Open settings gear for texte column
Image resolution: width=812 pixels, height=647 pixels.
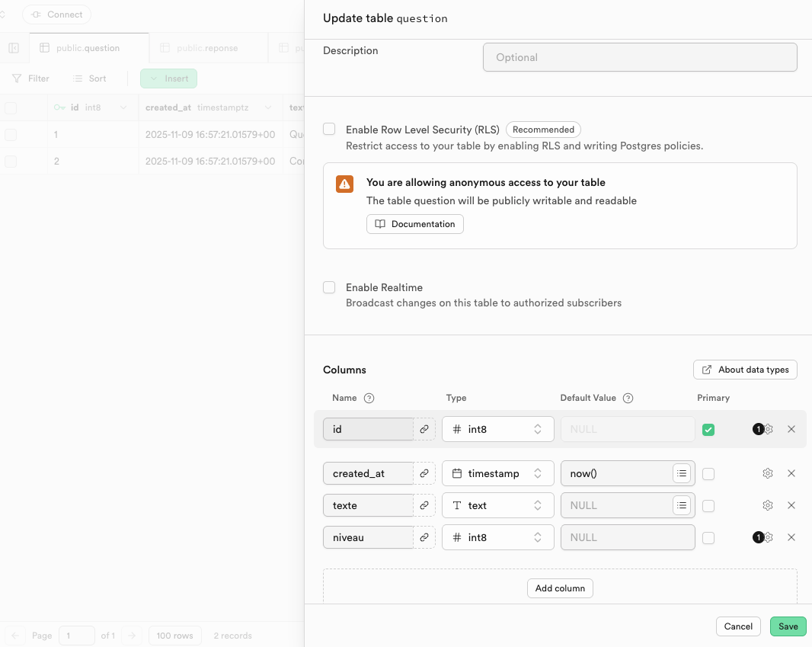768,505
